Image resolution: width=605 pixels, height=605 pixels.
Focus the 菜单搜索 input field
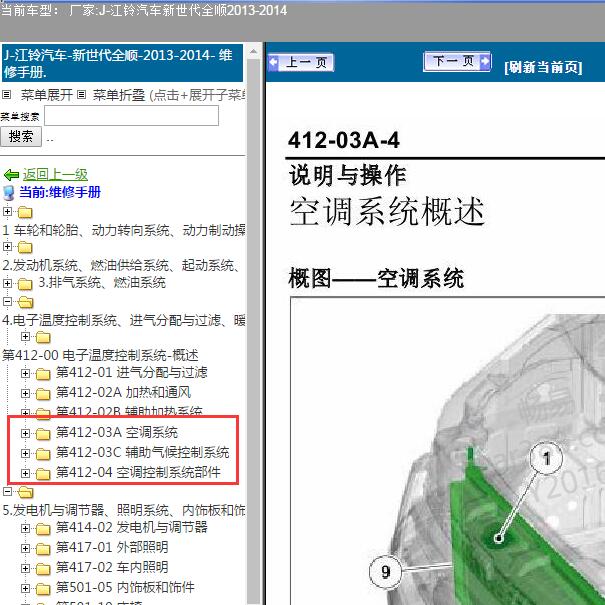click(x=132, y=115)
